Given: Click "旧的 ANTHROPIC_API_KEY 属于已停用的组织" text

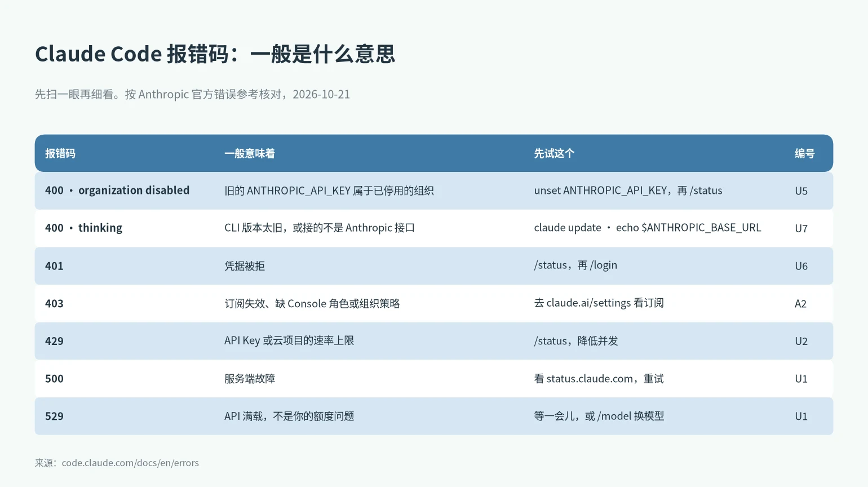Looking at the screenshot, I should [329, 191].
